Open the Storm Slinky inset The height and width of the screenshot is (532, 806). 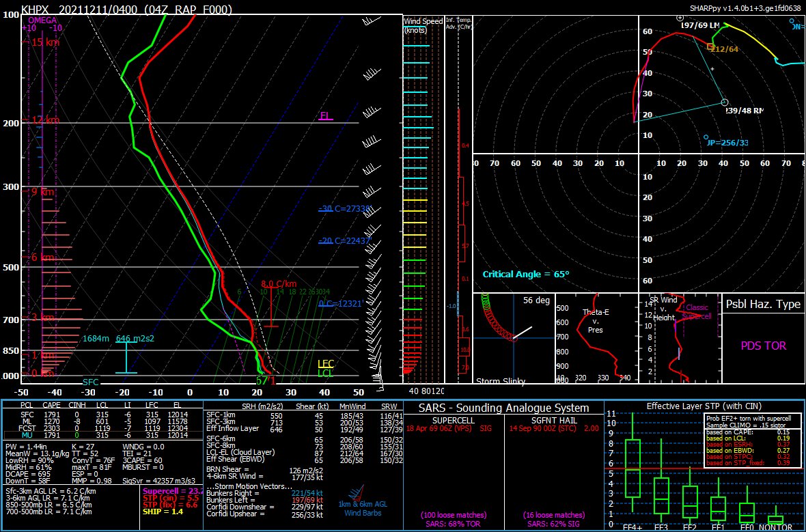514,337
